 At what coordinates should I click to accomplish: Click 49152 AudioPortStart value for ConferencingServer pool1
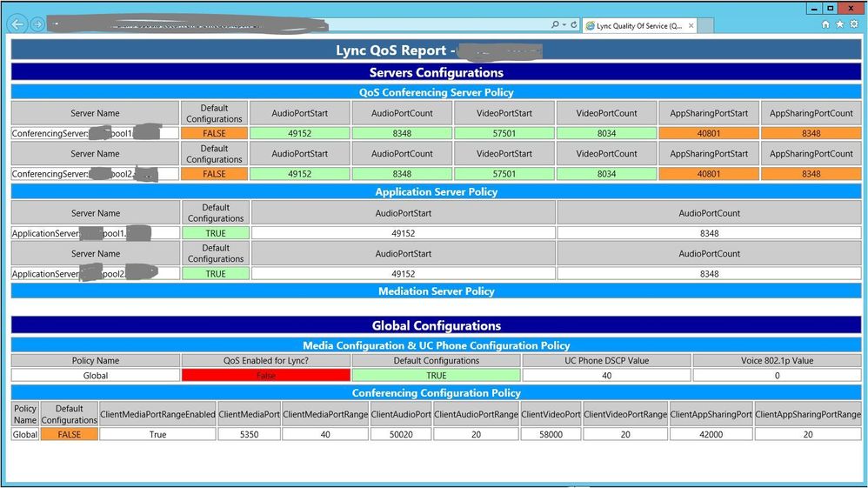coord(299,133)
